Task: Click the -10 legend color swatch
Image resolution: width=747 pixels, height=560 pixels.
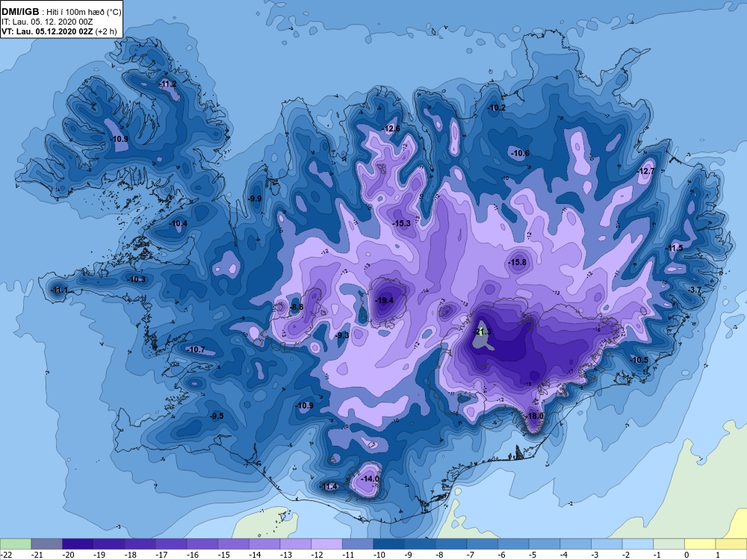Action: [x=388, y=544]
